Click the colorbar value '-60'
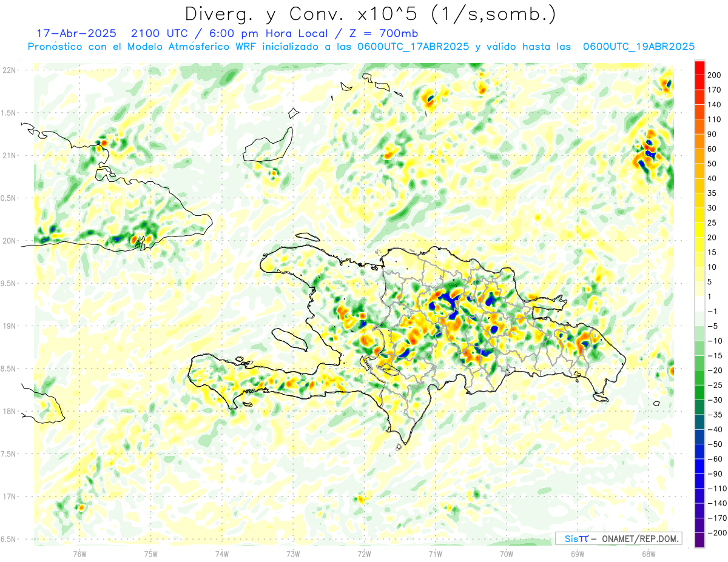The image size is (728, 562). 714,459
